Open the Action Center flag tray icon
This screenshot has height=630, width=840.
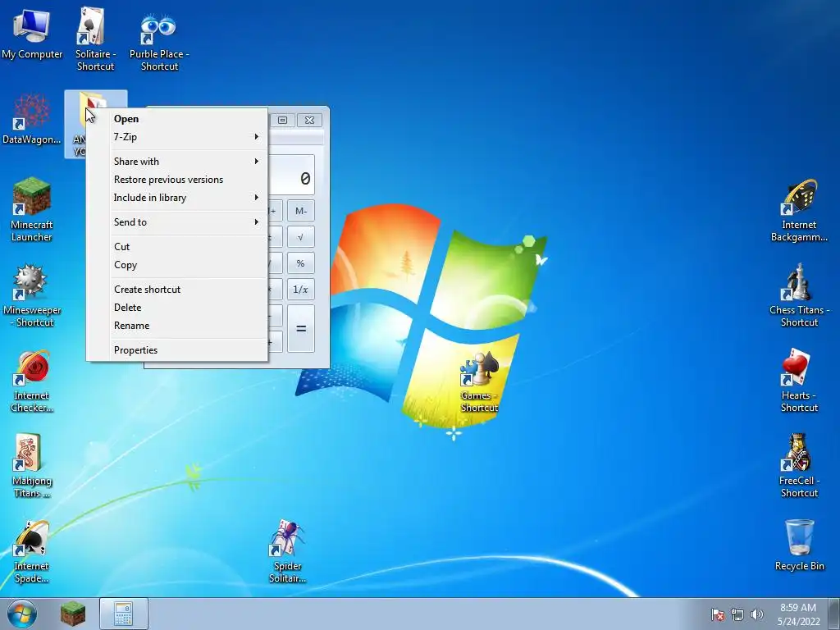point(717,614)
